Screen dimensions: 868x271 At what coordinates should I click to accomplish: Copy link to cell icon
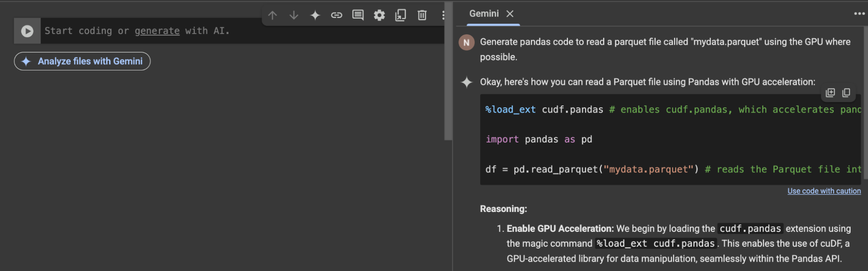[x=337, y=16]
